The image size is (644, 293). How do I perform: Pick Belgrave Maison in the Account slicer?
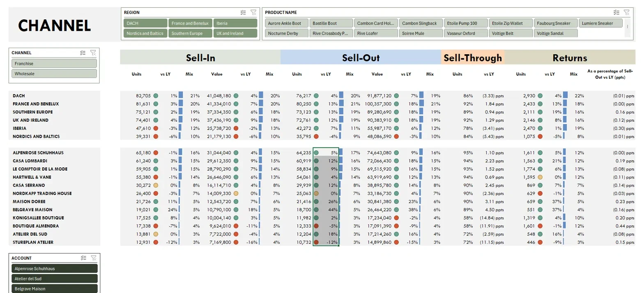pos(55,289)
